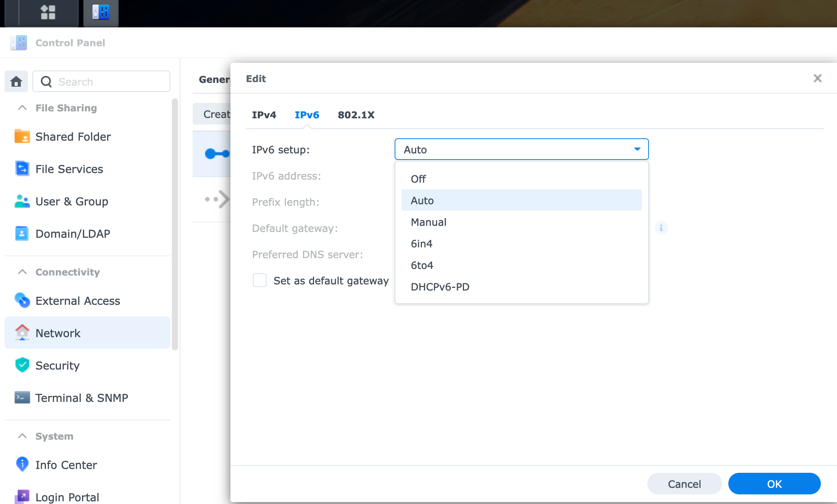This screenshot has height=504, width=837.
Task: Click the OK button to confirm
Action: point(774,484)
